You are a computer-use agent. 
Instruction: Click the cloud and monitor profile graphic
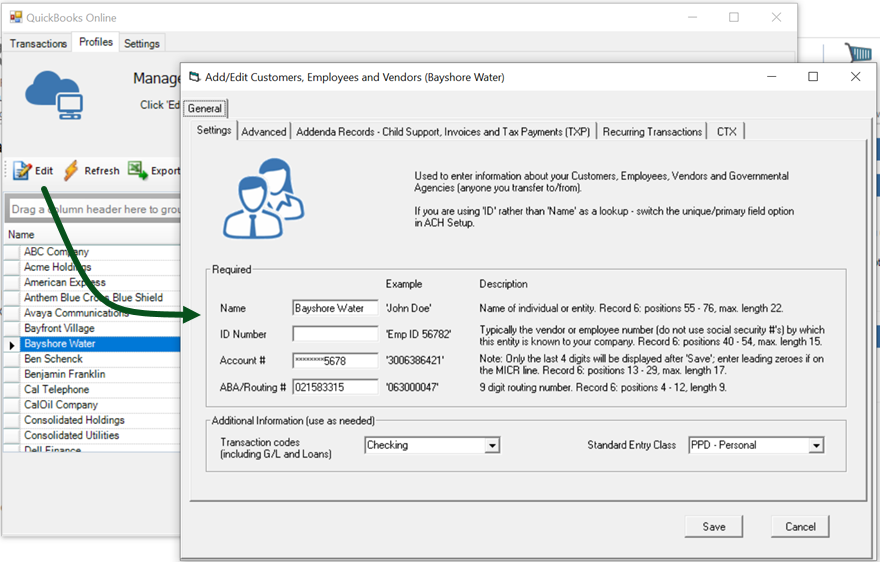[54, 95]
